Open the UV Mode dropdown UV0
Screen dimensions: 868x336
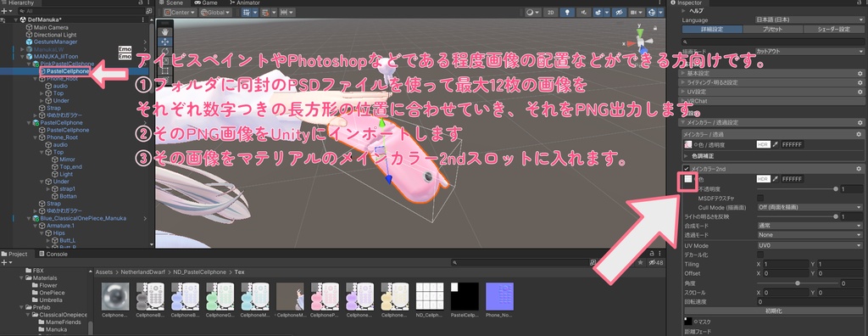tap(810, 245)
